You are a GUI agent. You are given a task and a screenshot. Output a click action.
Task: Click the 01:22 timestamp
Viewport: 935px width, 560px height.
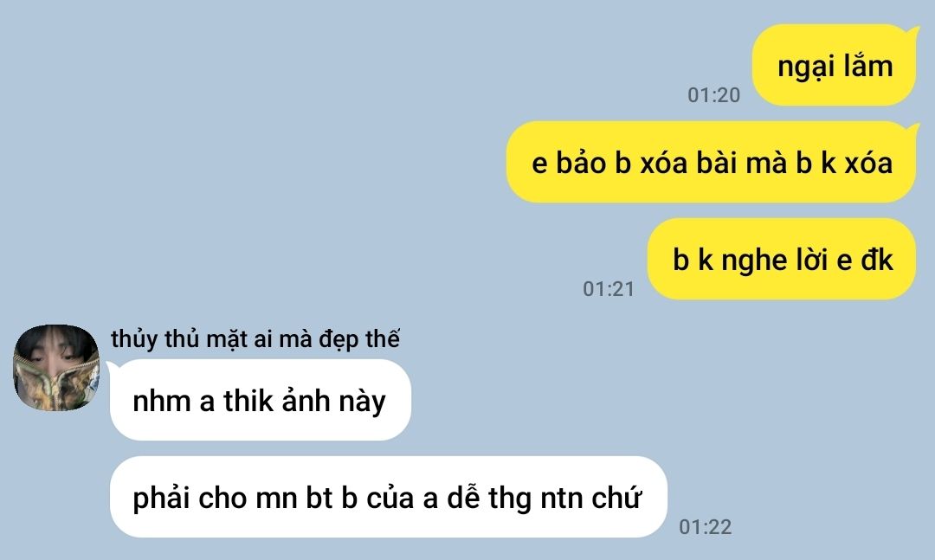706,526
